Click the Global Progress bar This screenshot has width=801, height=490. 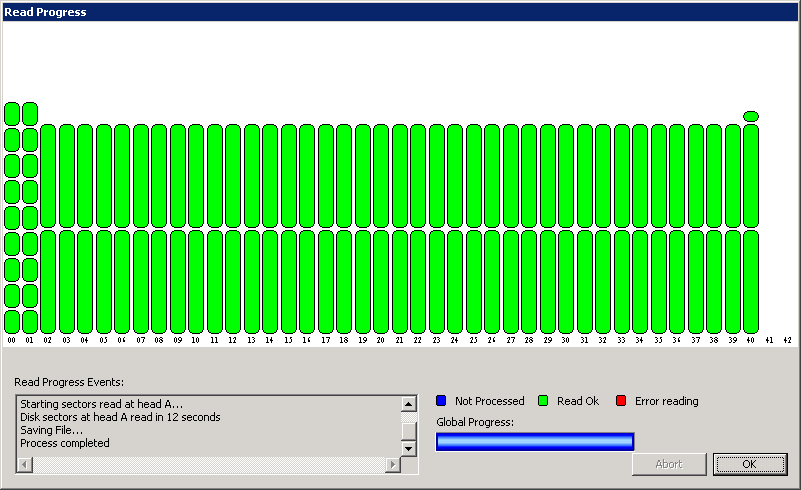click(535, 442)
